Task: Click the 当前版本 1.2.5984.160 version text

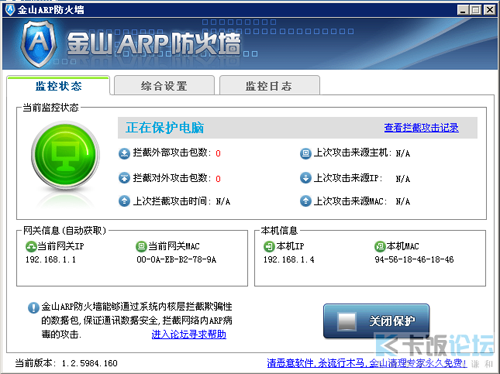Action: (x=66, y=363)
